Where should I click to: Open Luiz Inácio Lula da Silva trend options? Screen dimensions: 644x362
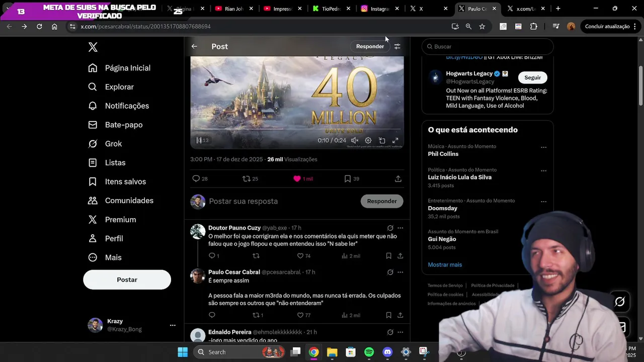[x=543, y=171]
